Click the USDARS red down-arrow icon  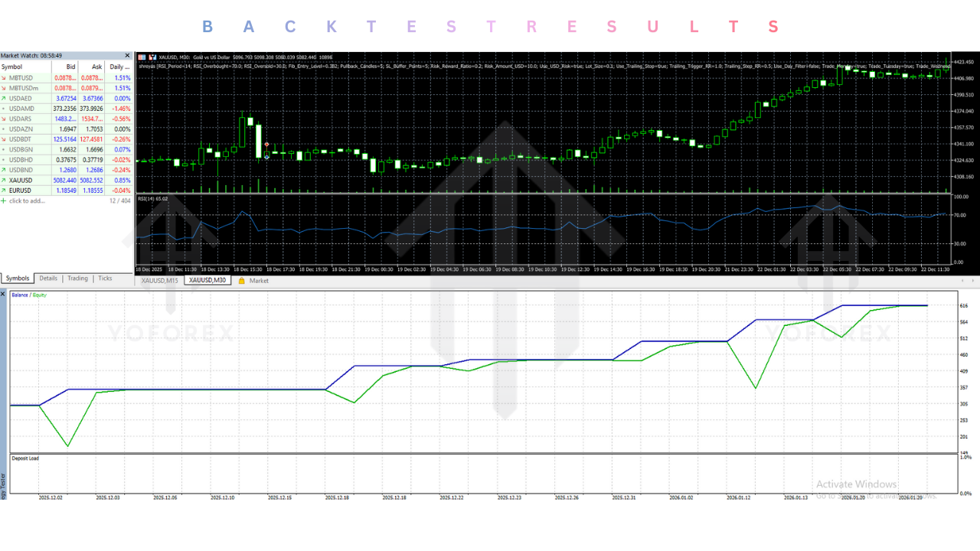[4, 119]
